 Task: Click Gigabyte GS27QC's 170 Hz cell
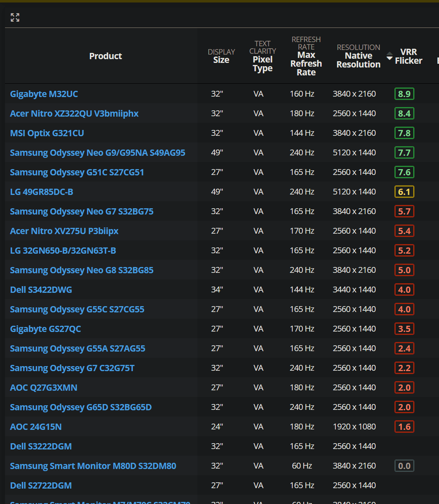click(x=302, y=329)
